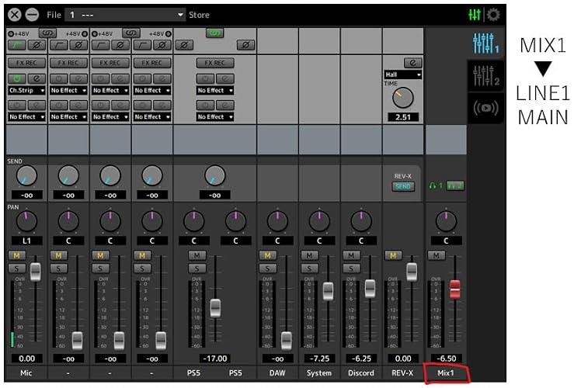Open the Hall reverb type dropdown
Screen dimensions: 588x388
(x=403, y=74)
